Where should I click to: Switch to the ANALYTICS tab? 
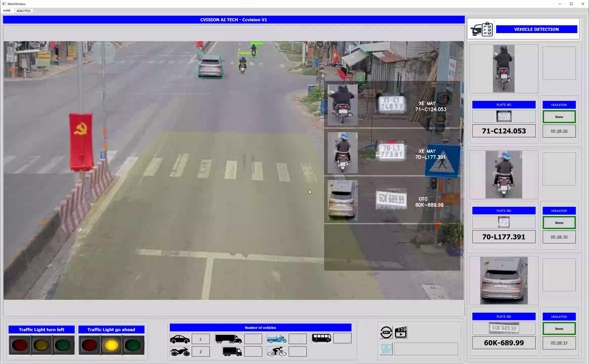24,11
